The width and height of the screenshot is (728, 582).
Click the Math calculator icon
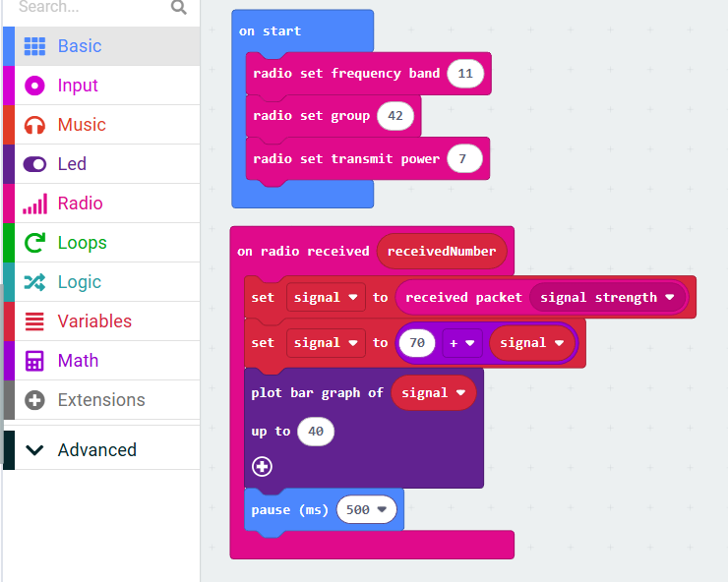[x=34, y=361]
